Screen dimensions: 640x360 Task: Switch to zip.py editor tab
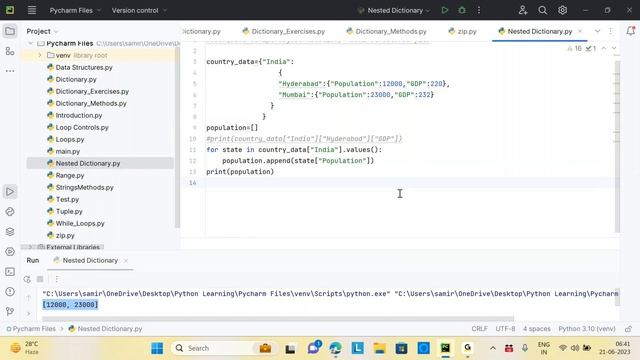(x=462, y=31)
